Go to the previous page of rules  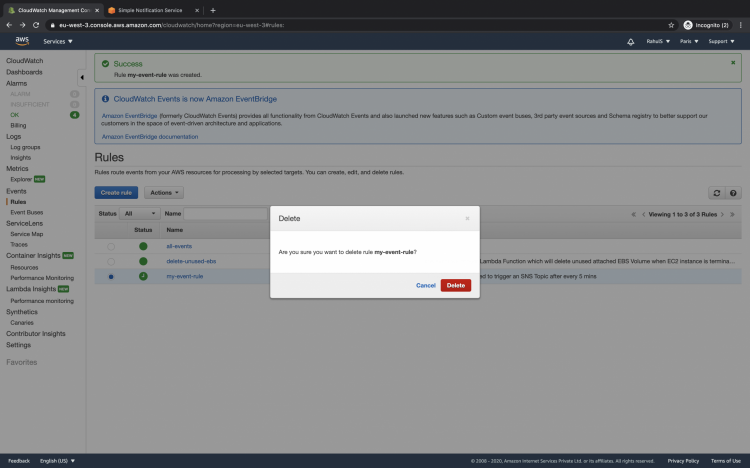tap(643, 214)
